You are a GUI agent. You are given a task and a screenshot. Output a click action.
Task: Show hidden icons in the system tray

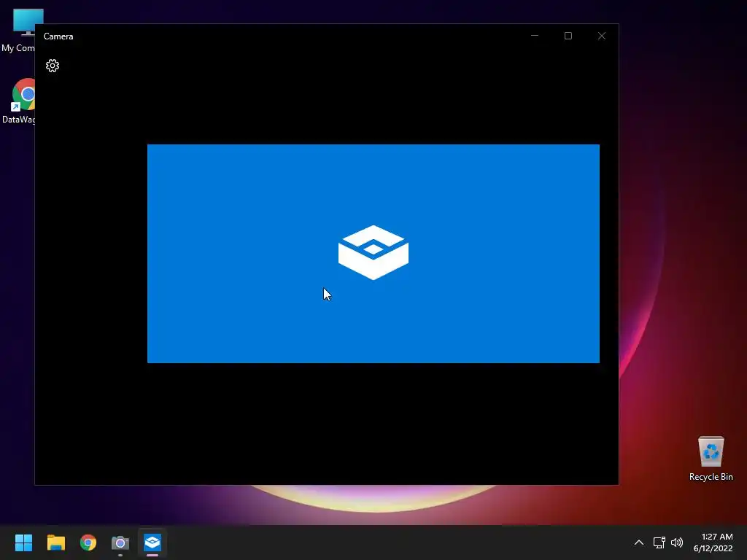pos(639,542)
